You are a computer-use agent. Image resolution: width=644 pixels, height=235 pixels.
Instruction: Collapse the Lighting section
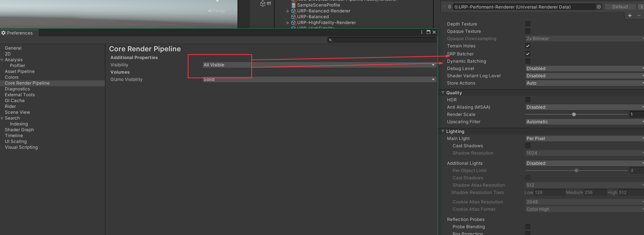[443, 131]
